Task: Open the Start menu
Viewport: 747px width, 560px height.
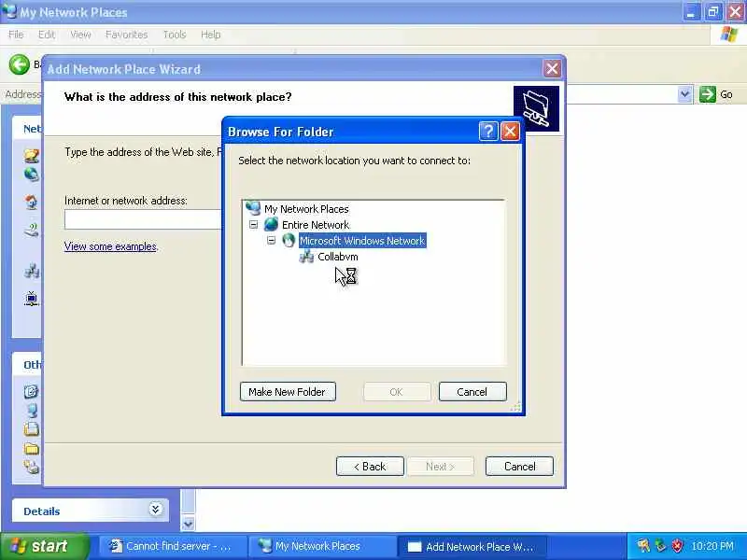Action: click(44, 546)
